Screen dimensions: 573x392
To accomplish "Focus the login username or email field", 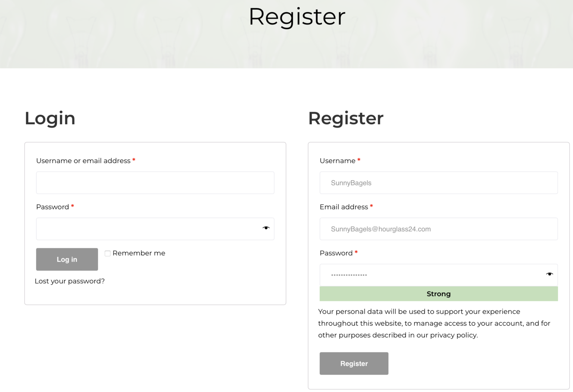I will [x=155, y=183].
